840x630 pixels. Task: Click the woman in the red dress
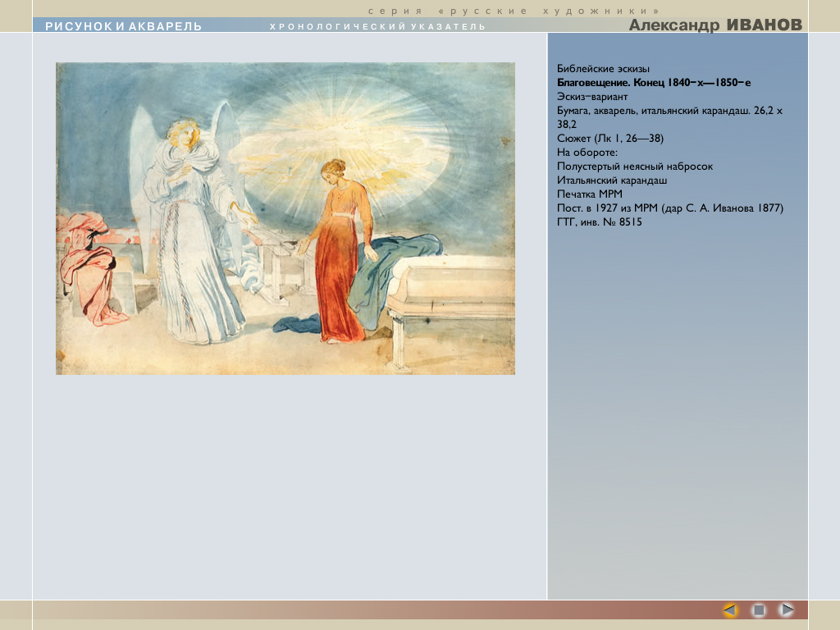(x=338, y=254)
